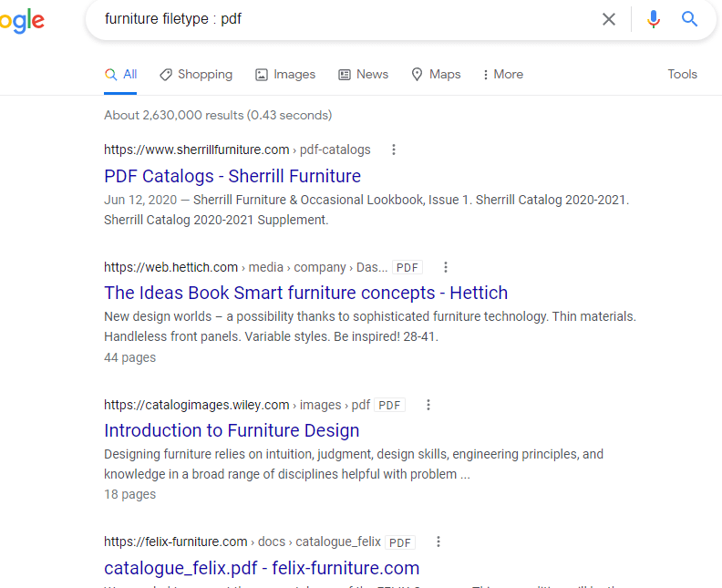Expand the More search categories menu
Screen dimensions: 722x588
click(503, 75)
